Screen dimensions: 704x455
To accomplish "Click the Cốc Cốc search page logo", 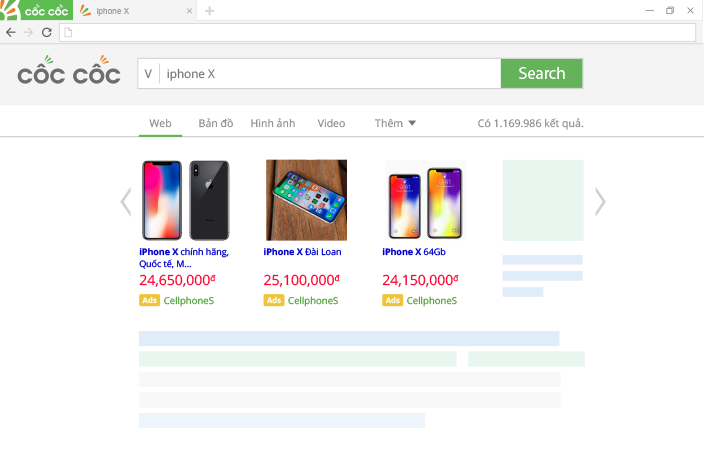I will pyautogui.click(x=69, y=73).
